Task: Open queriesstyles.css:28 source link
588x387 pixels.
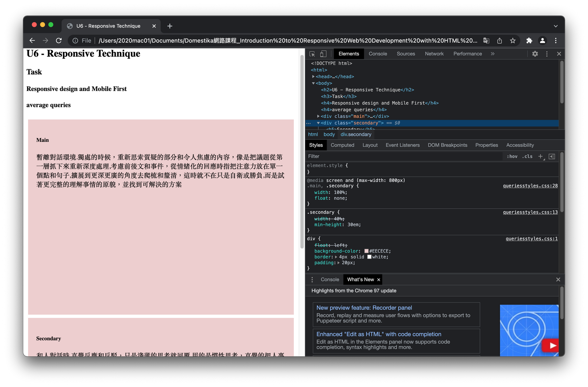Action: [x=530, y=186]
